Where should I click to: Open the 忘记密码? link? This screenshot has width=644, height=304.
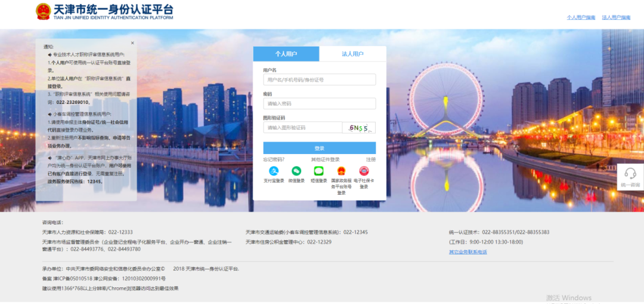[274, 159]
